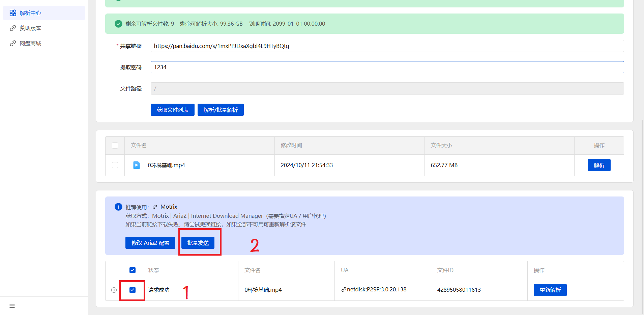Go to 网盘商城 from the sidebar
Image resolution: width=644 pixels, height=315 pixels.
click(x=30, y=43)
